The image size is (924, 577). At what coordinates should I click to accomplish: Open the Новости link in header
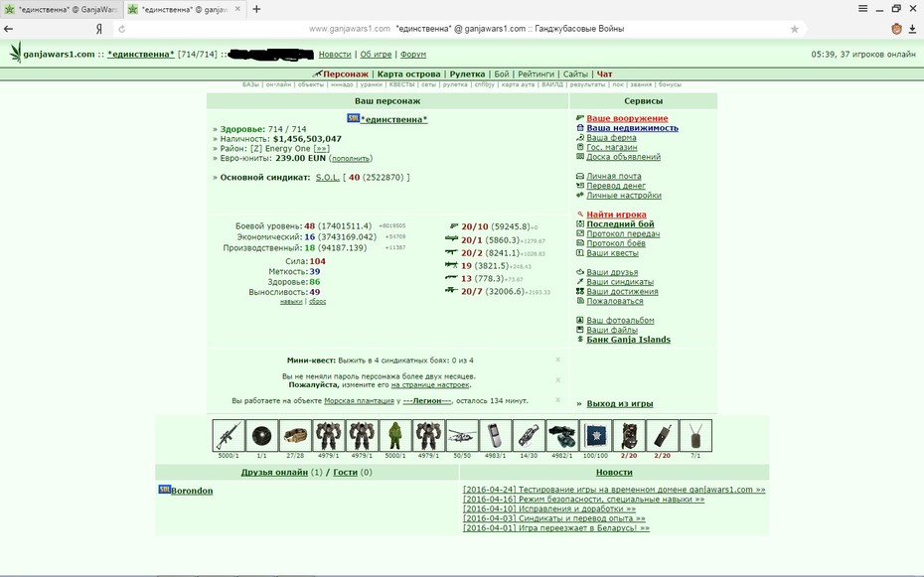335,55
